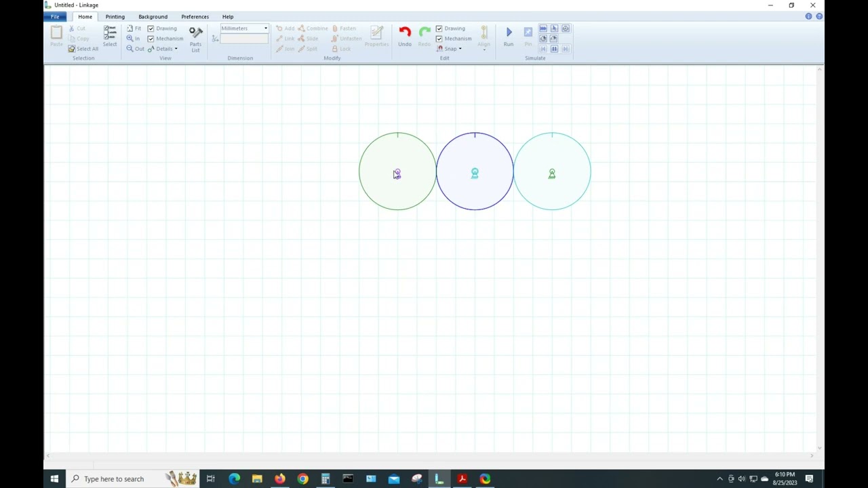Click the Fasten tool
Screen dimensions: 868x488
[x=344, y=28]
